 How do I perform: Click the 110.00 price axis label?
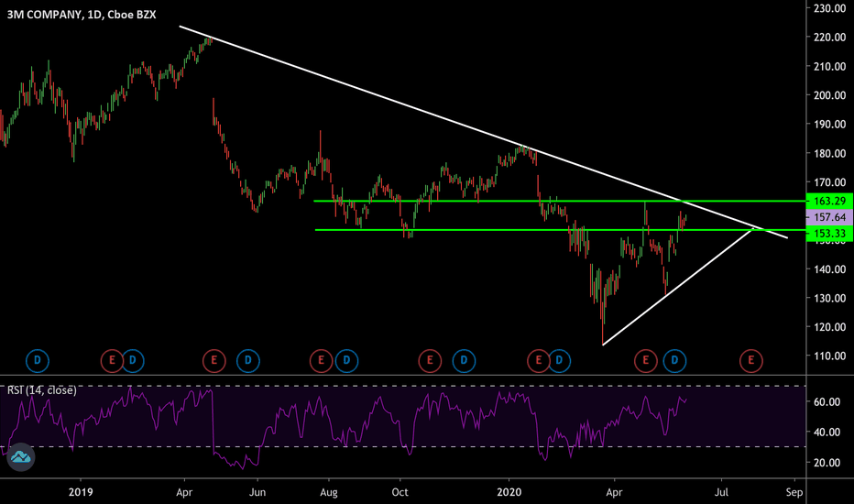coord(830,356)
